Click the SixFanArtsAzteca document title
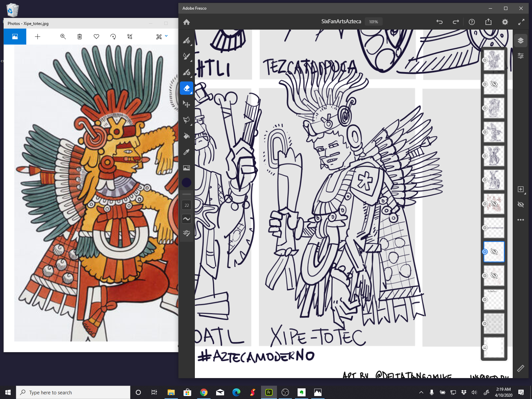This screenshot has height=399, width=532. point(341,22)
